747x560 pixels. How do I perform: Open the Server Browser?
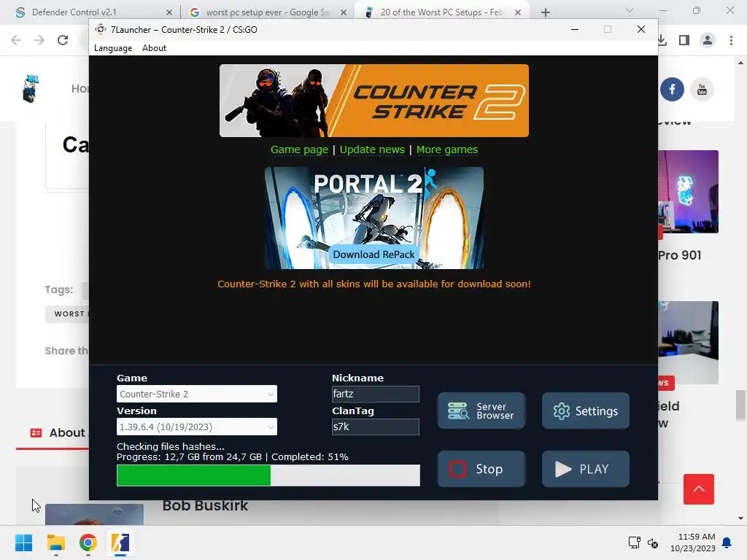point(481,411)
